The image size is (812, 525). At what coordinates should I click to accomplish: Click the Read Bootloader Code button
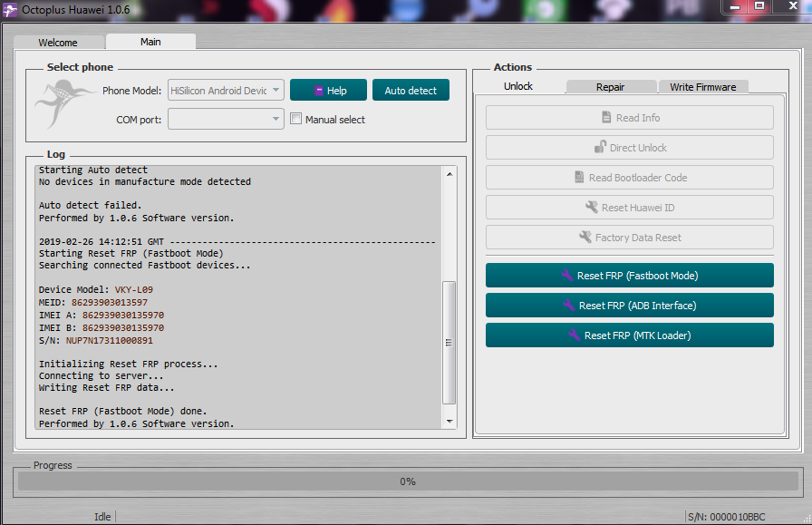(x=630, y=178)
